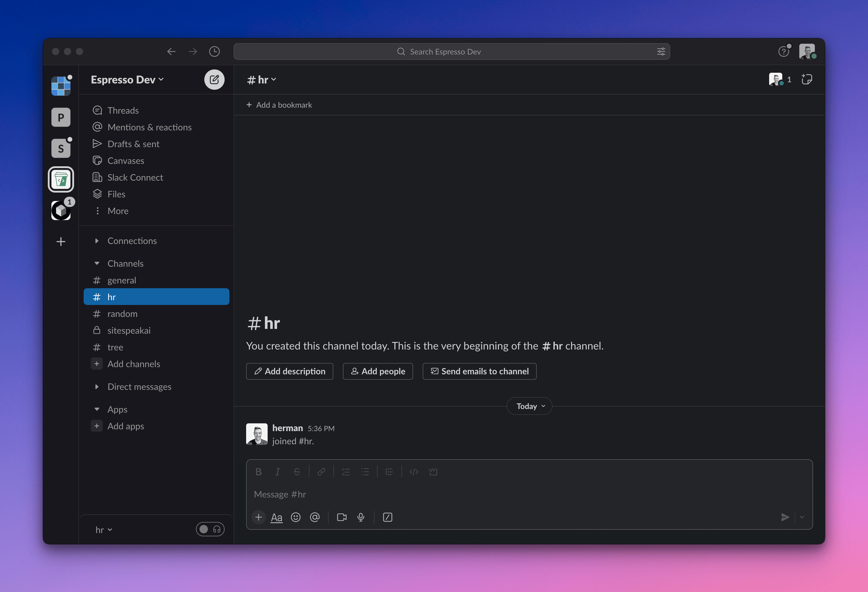The image size is (868, 592).
Task: Open the Today date dropdown
Action: coord(529,406)
